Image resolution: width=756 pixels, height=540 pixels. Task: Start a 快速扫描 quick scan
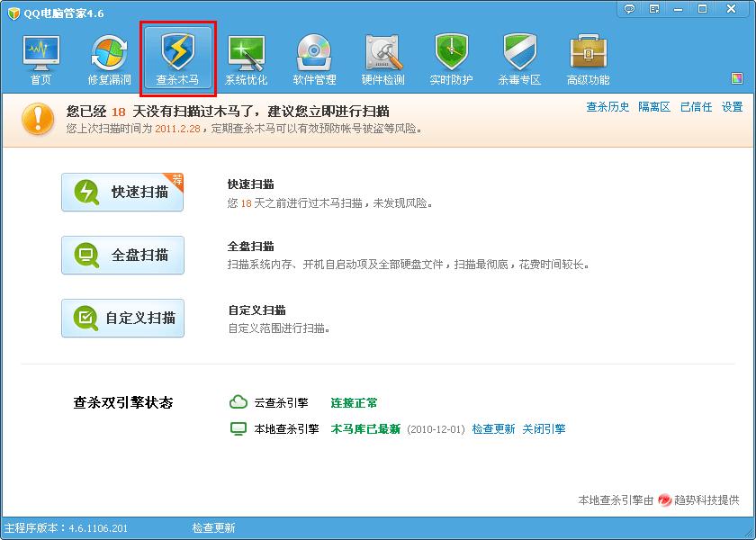(x=122, y=193)
